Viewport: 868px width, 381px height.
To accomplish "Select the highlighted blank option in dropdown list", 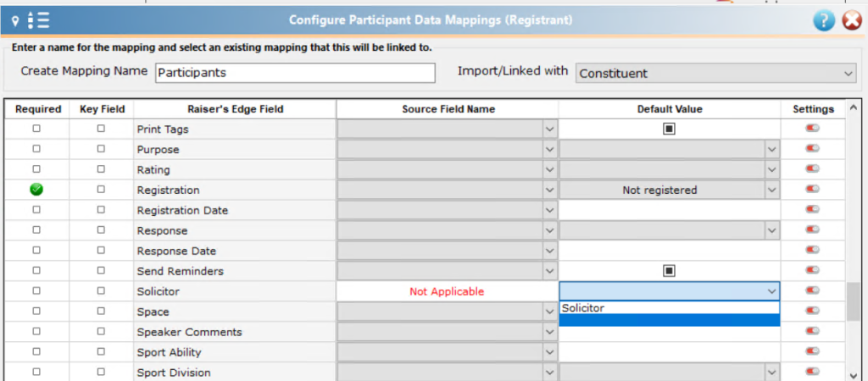I will click(670, 320).
